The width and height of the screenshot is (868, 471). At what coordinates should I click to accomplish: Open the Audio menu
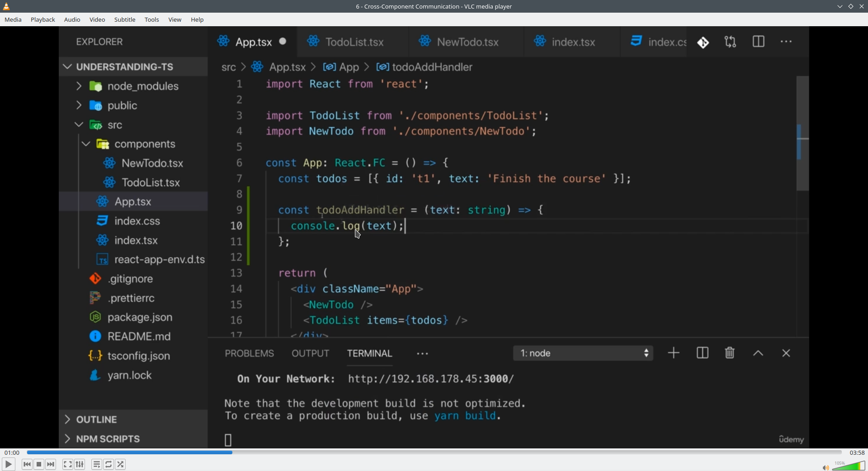[x=72, y=20]
